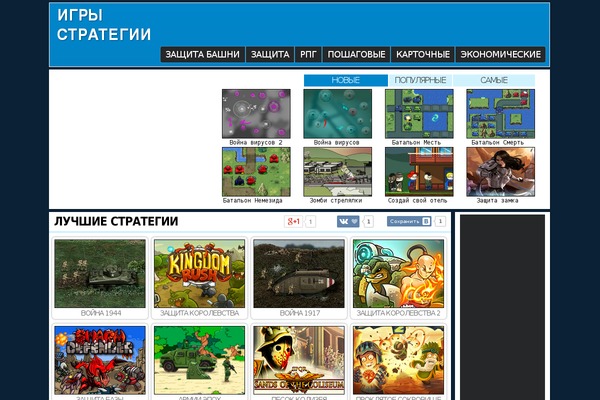The height and width of the screenshot is (400, 600).
Task: Open the Война вирусов 2 game thumbnail
Action: click(x=256, y=114)
